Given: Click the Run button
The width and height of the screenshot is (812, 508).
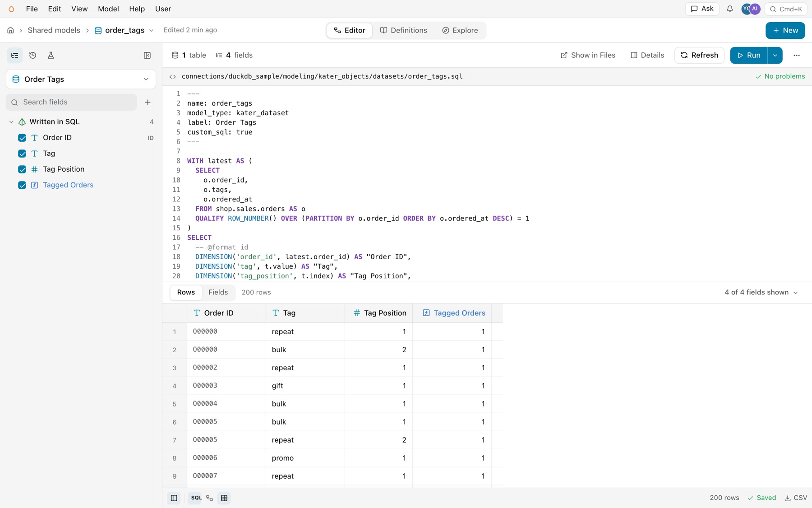Looking at the screenshot, I should [x=749, y=56].
